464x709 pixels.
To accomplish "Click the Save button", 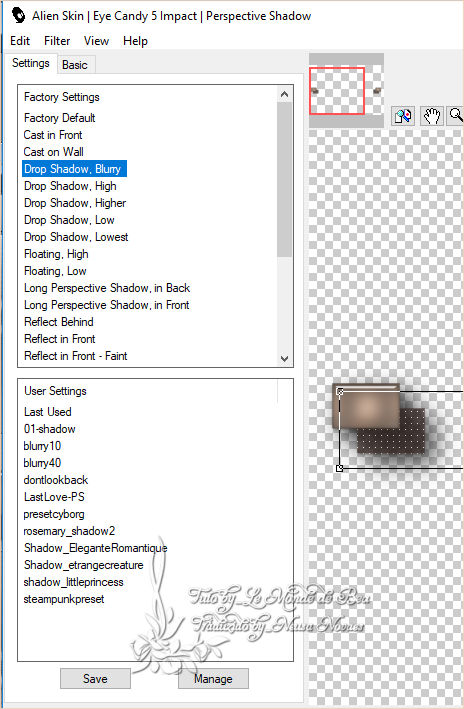I will click(95, 678).
